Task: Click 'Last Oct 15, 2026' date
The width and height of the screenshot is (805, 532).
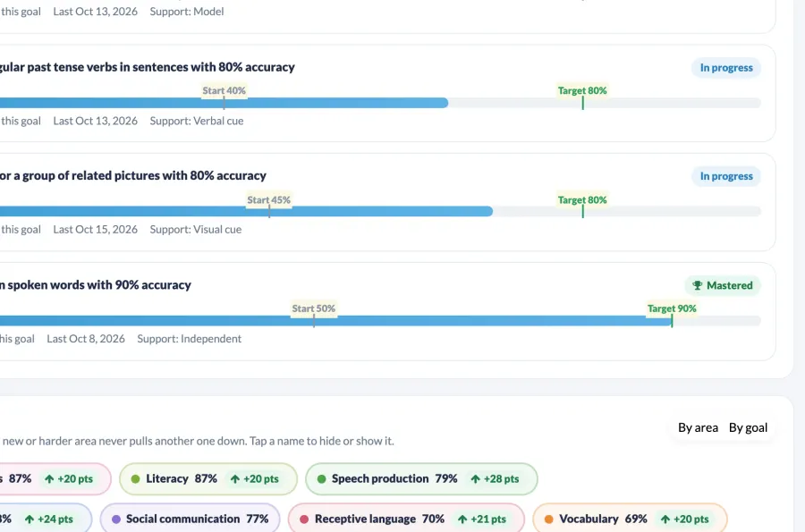Action: [96, 229]
